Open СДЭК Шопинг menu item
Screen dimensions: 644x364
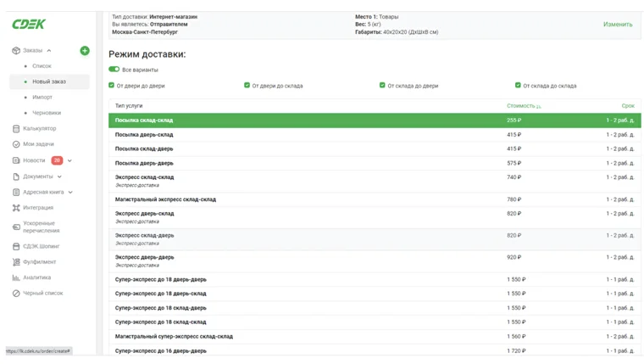[x=41, y=246]
